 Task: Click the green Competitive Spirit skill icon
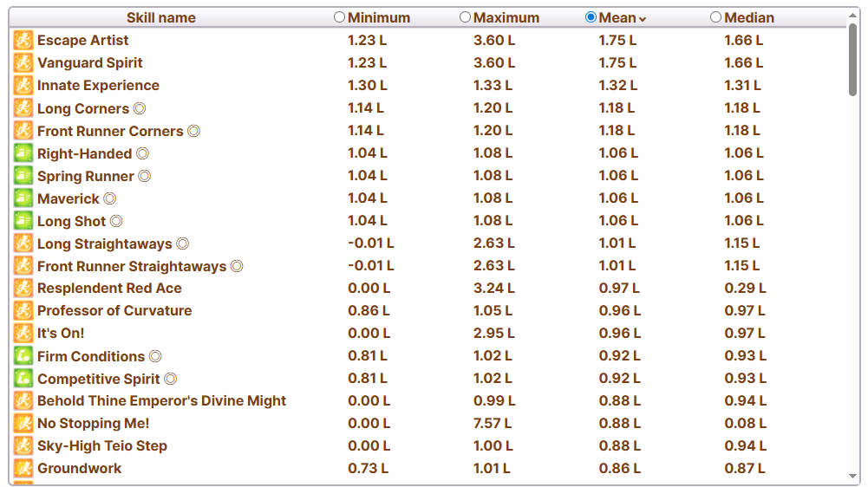point(23,379)
